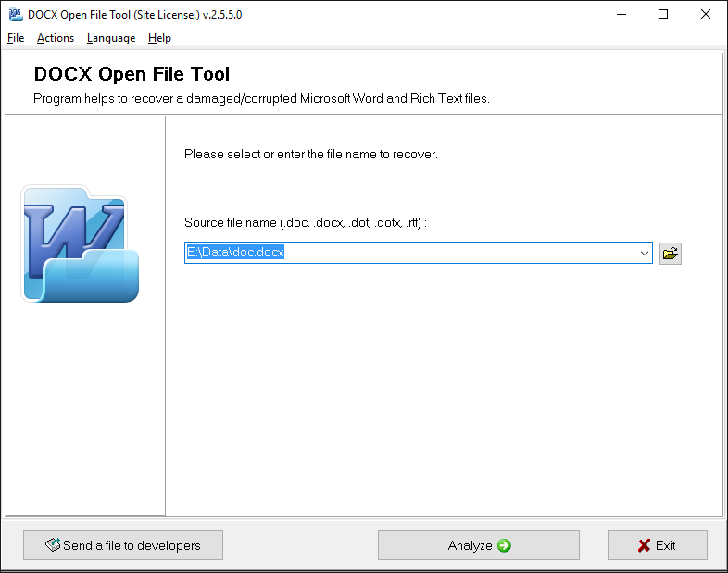Screen dimensions: 728x573
Task: Open the Language menu
Action: (x=111, y=38)
